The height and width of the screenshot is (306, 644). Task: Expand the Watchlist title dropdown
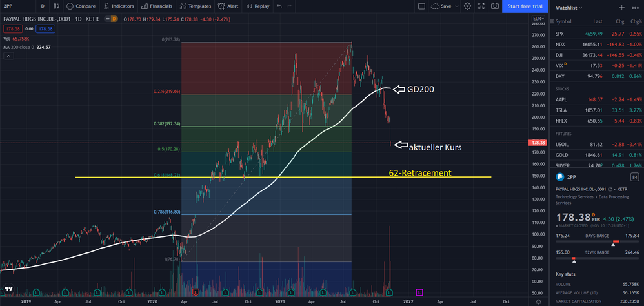pos(569,8)
